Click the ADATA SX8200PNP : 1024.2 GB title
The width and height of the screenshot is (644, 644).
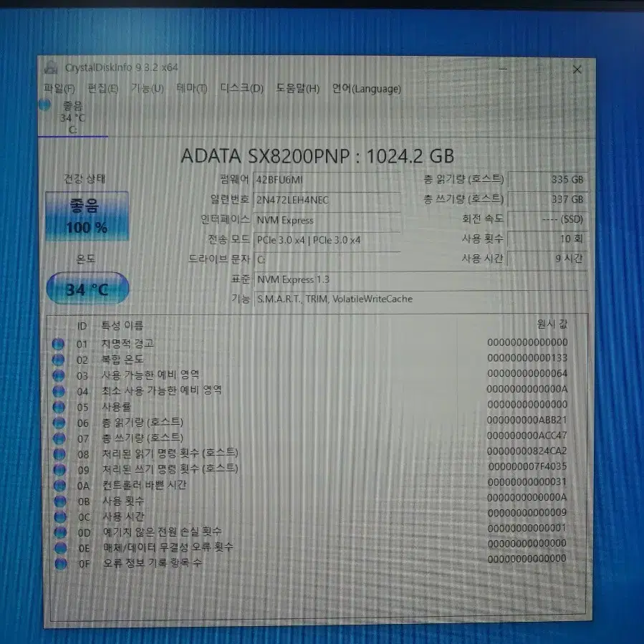[317, 156]
